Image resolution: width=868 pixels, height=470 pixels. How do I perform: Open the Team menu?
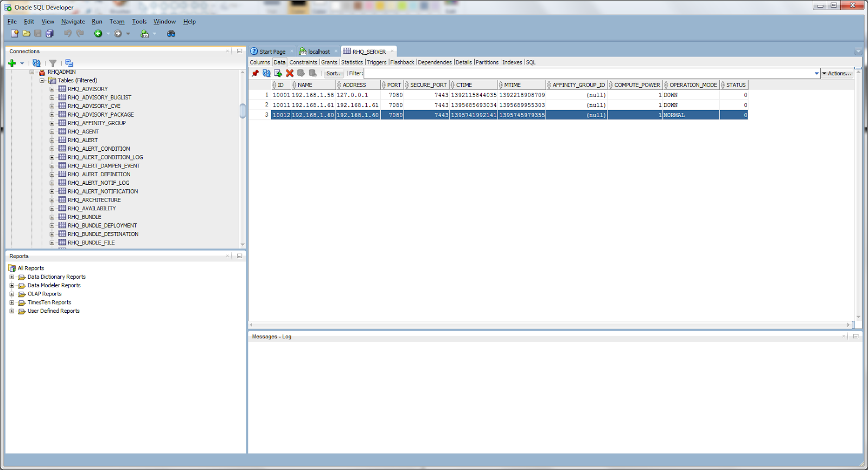pyautogui.click(x=117, y=22)
